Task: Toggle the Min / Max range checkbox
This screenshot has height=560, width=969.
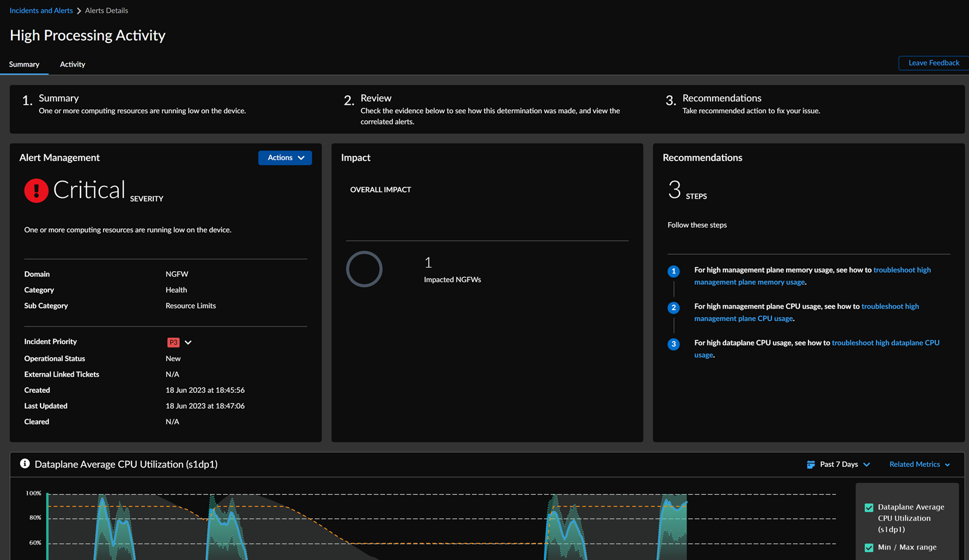Action: (x=869, y=547)
